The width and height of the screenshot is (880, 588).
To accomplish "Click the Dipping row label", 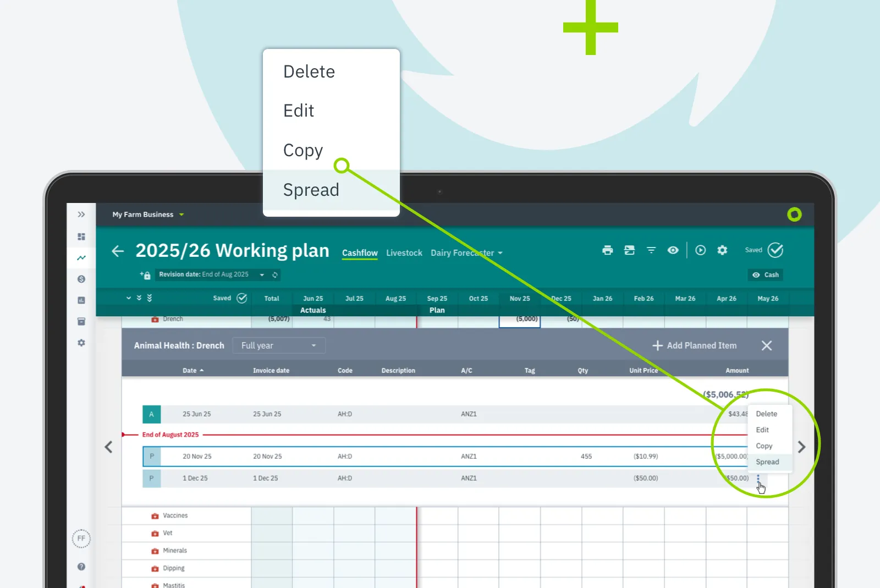I will tap(174, 568).
